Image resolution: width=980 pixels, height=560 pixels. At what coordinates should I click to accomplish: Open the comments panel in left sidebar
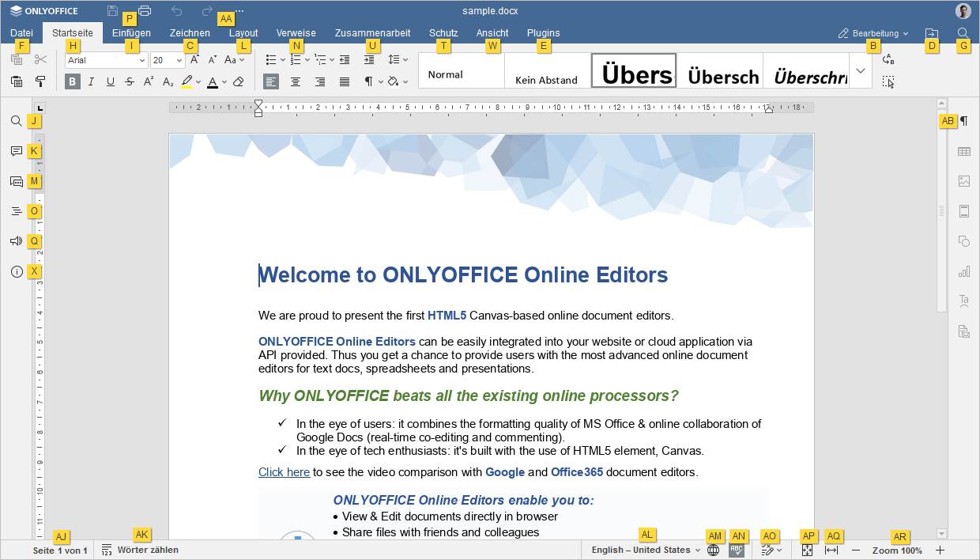click(x=17, y=151)
